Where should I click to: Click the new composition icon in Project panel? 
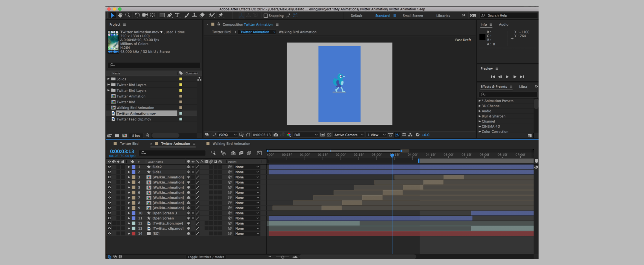point(125,135)
